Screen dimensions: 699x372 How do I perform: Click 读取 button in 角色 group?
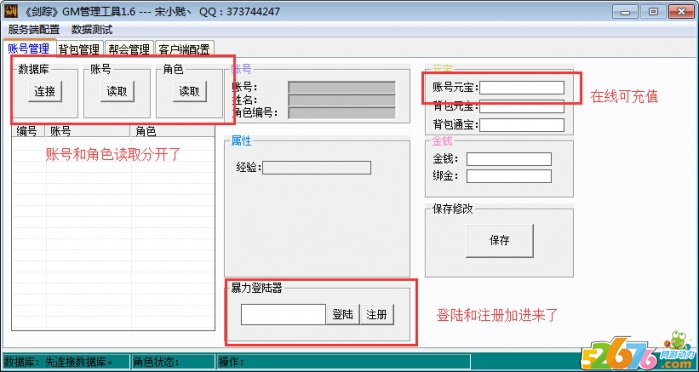189,91
